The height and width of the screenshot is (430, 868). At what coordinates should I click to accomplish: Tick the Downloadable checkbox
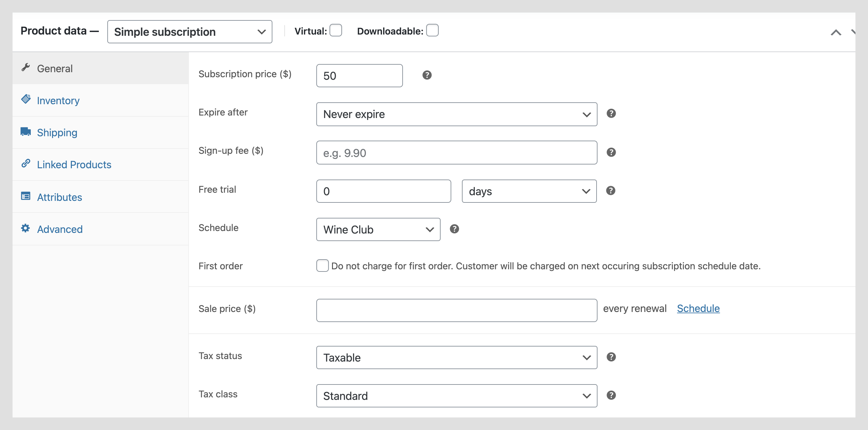pyautogui.click(x=432, y=30)
